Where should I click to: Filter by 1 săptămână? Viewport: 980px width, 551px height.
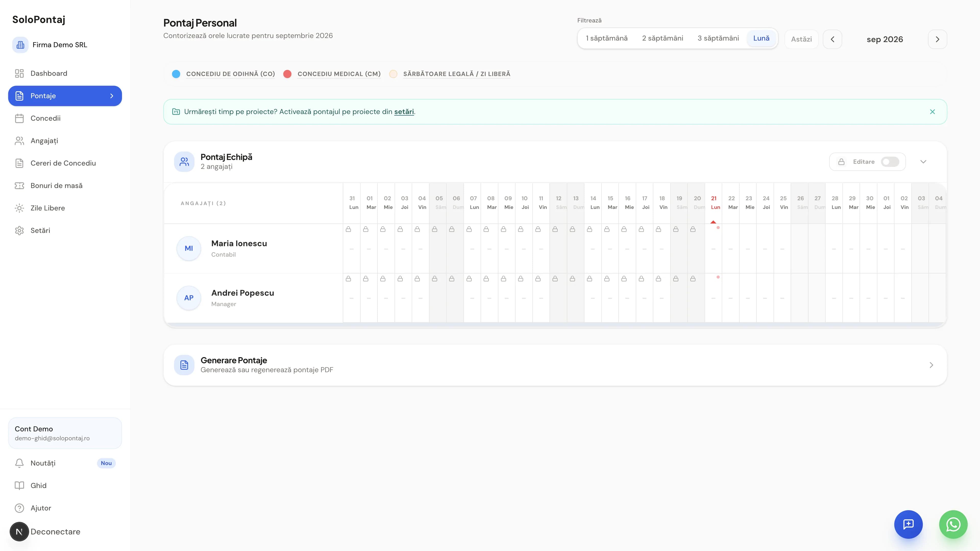coord(606,38)
